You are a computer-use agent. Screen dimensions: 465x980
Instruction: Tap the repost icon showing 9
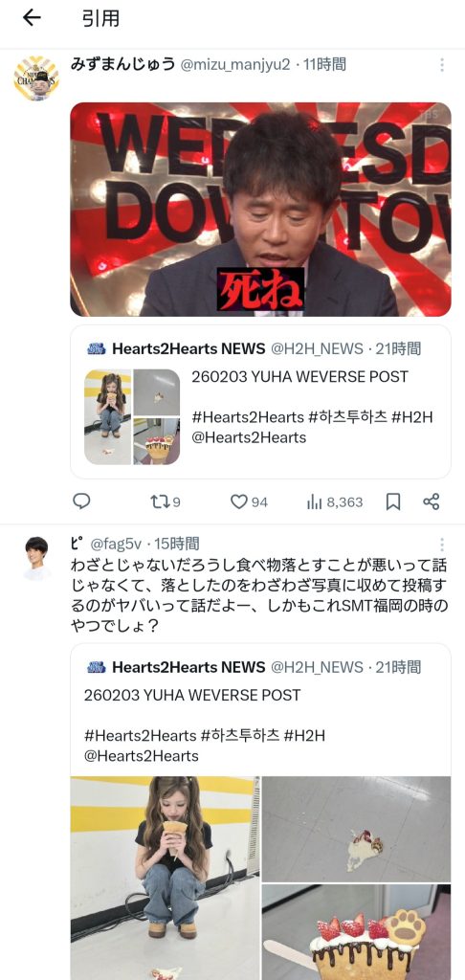[166, 501]
